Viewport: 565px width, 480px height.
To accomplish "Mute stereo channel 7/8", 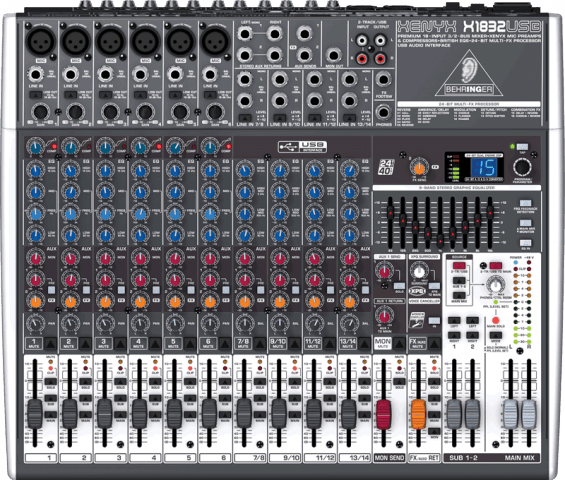I will click(x=260, y=344).
